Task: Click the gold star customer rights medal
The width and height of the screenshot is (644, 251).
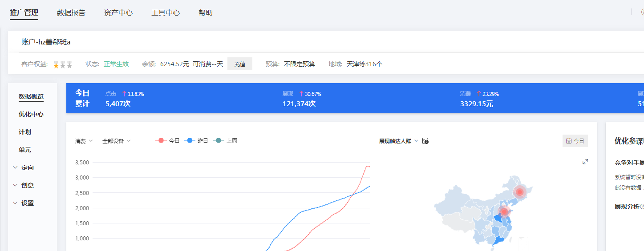Action: point(56,64)
